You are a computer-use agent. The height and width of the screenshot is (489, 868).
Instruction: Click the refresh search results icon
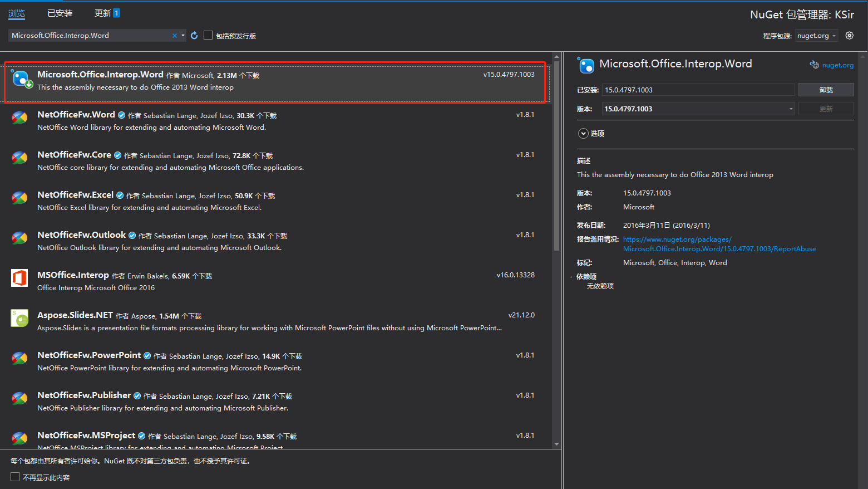[x=194, y=36]
